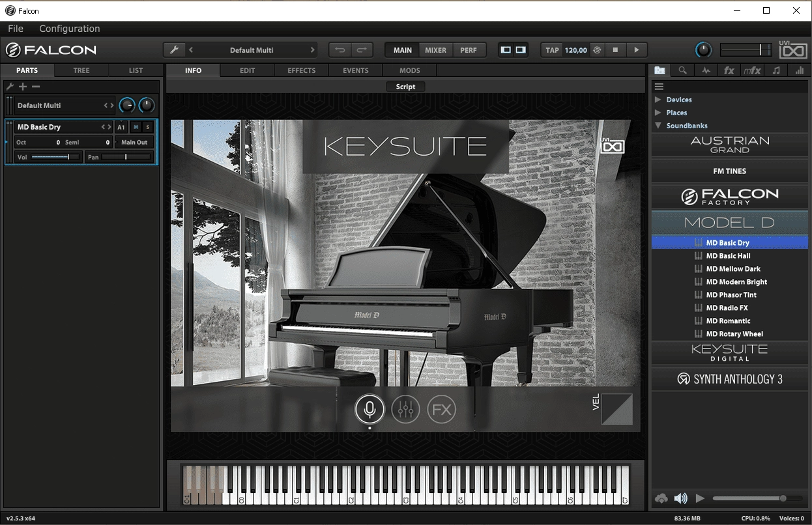
Task: Open the A1 MIDI channel selector
Action: tap(121, 127)
